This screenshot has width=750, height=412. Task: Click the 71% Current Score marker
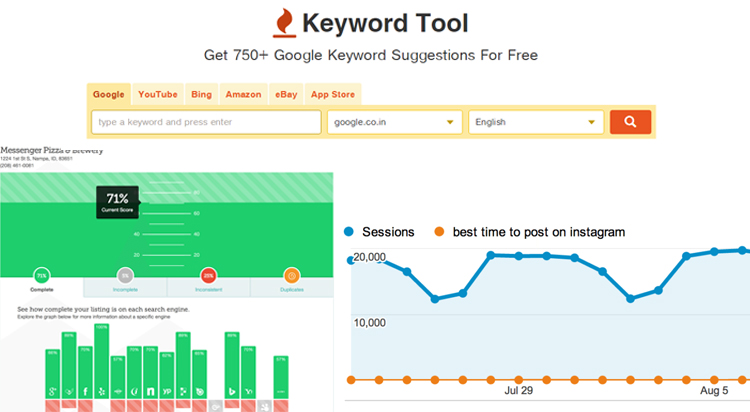tap(117, 202)
